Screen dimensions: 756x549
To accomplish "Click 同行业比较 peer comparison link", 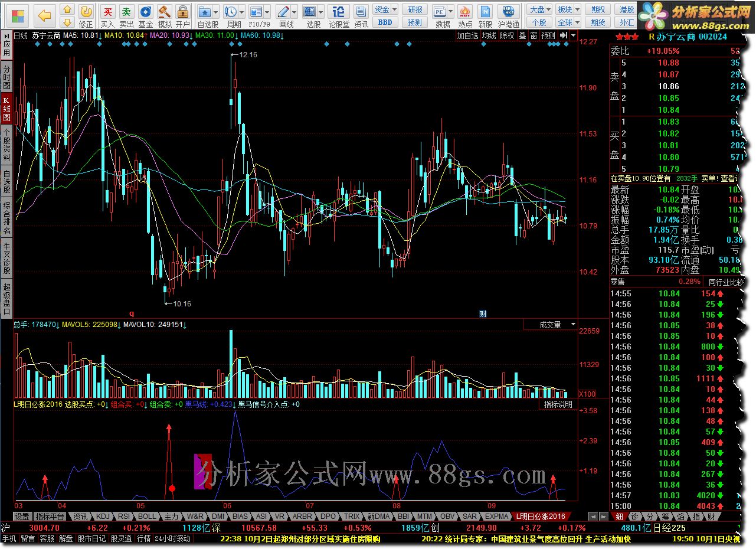I will (x=725, y=282).
